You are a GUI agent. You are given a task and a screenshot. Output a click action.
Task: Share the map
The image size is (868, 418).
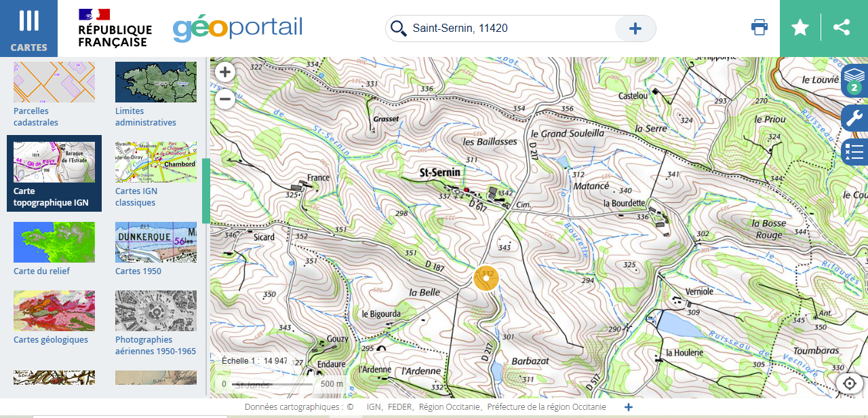tap(842, 28)
